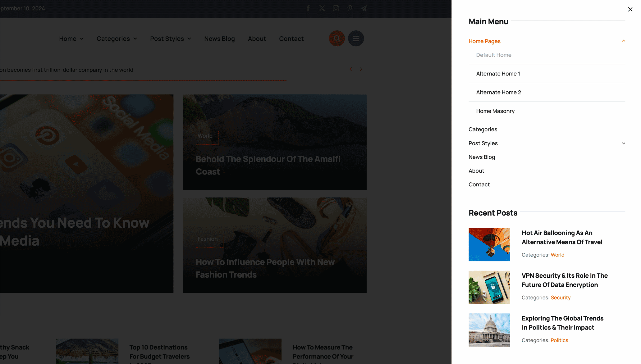Expand the Post Styles submenu chevron
The width and height of the screenshot is (641, 364).
tap(623, 143)
